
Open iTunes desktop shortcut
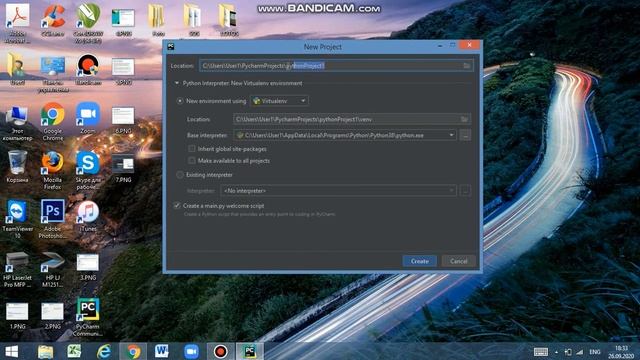88,216
